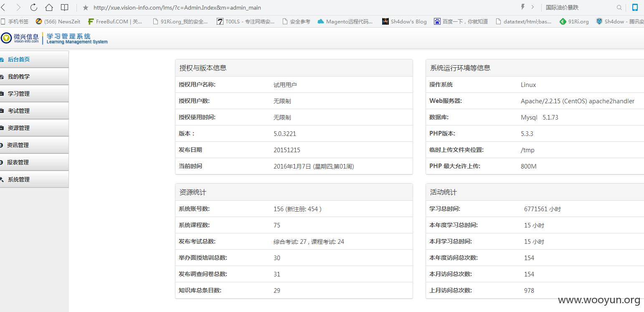Click 6771561 小时 total study time
Viewport: 644px width, 312px height.
click(x=543, y=209)
